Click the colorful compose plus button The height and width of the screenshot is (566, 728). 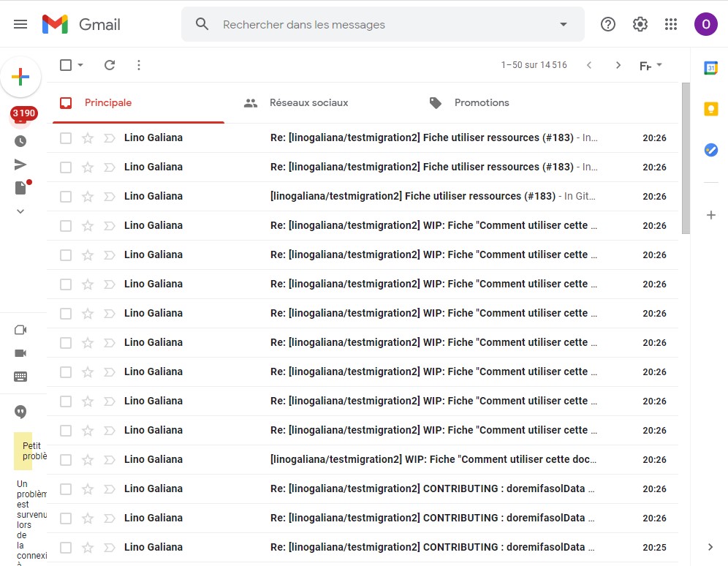pyautogui.click(x=20, y=77)
